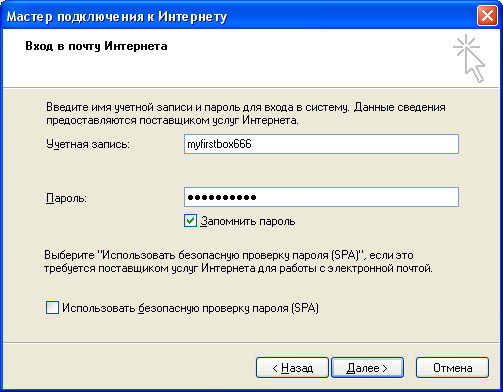Enable the secure password authentication (SPA) checkbox
Image resolution: width=503 pixels, height=392 pixels.
(52, 308)
